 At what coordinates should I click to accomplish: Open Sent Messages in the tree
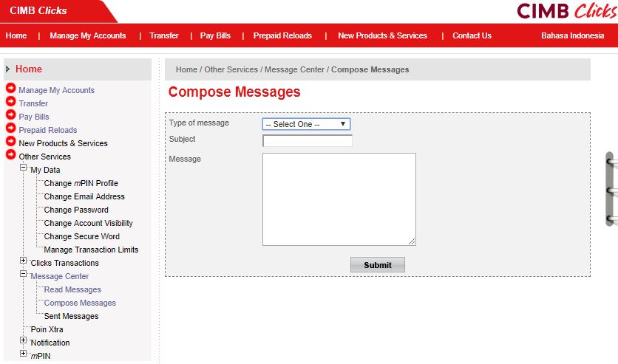72,317
